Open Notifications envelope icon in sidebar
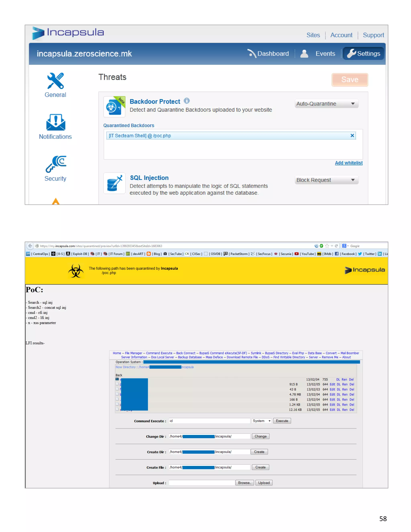 [56, 122]
